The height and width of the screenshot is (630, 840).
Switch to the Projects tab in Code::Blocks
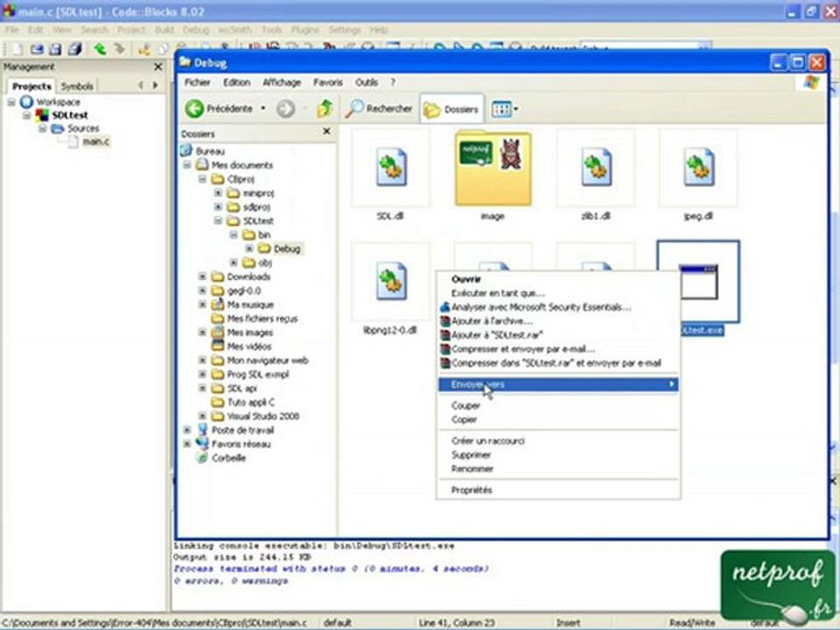(x=31, y=87)
